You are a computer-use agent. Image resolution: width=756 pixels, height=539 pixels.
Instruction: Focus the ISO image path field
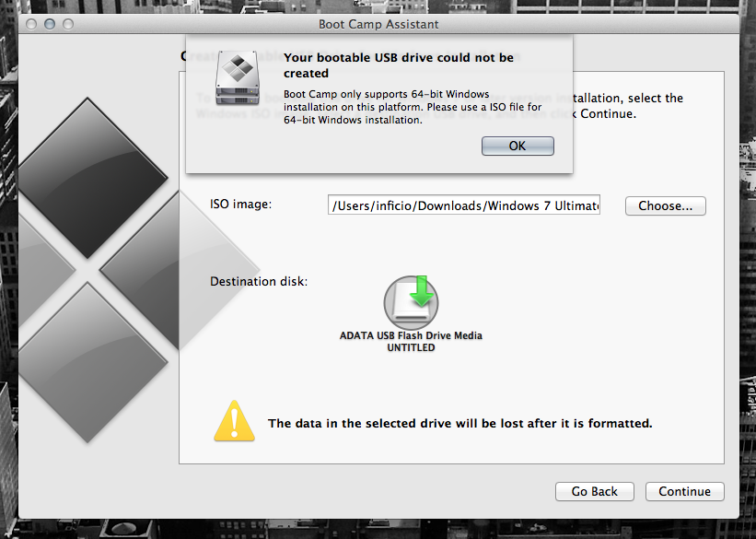464,205
